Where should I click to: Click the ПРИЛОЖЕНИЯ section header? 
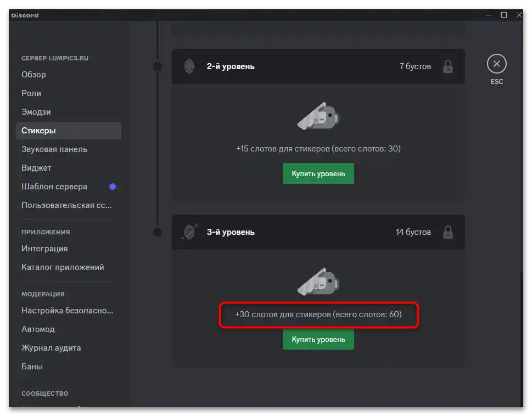(x=46, y=232)
